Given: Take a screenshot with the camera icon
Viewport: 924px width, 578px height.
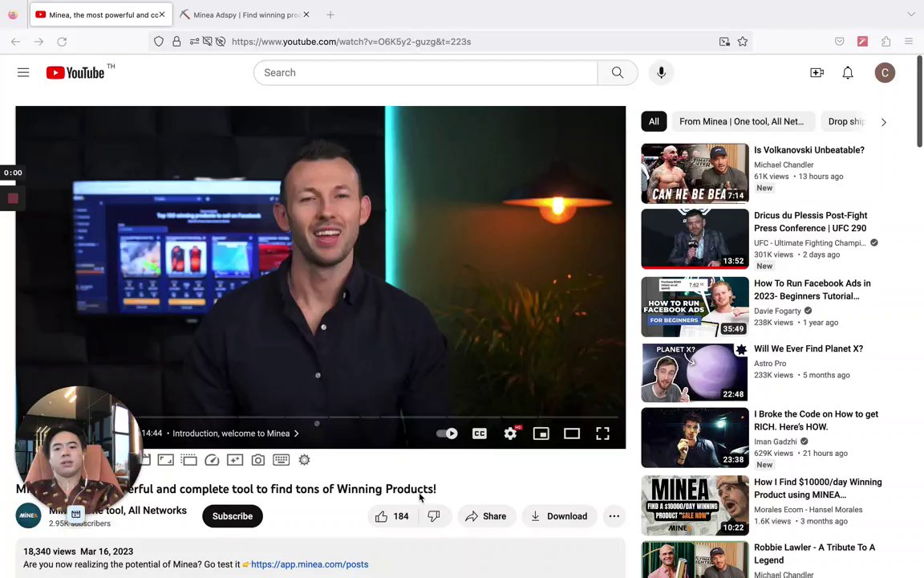Looking at the screenshot, I should (258, 460).
